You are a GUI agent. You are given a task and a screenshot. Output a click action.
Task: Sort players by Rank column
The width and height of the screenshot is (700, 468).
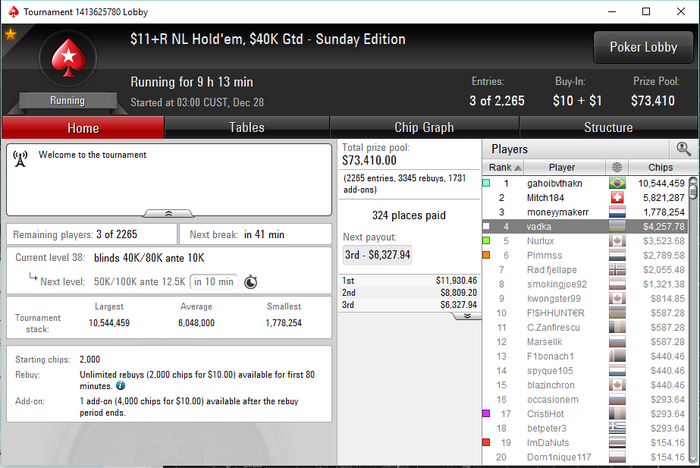(504, 167)
